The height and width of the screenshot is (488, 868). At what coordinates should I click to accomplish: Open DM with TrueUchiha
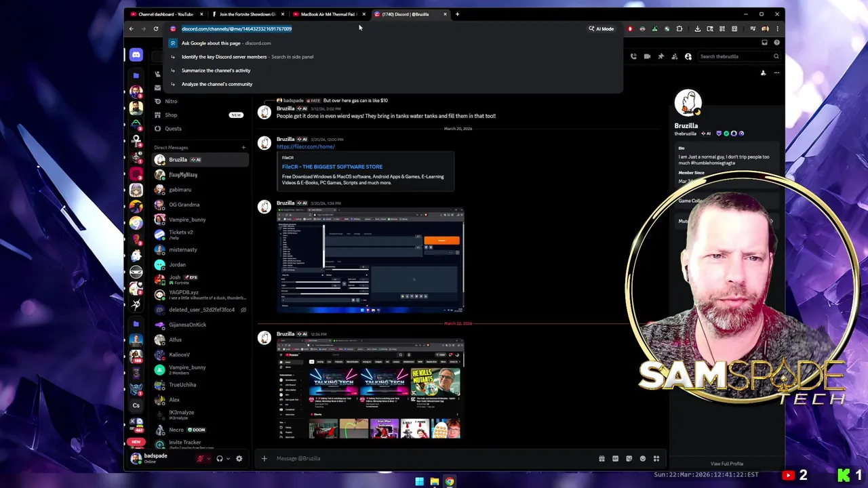click(200, 385)
